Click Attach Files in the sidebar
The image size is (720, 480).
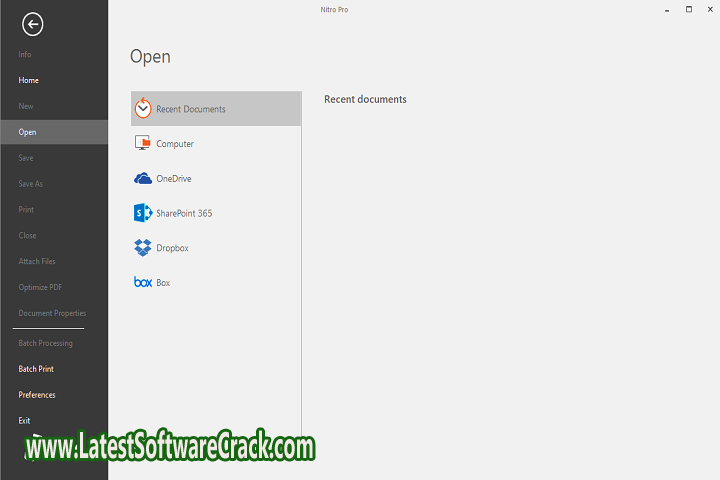[37, 262]
